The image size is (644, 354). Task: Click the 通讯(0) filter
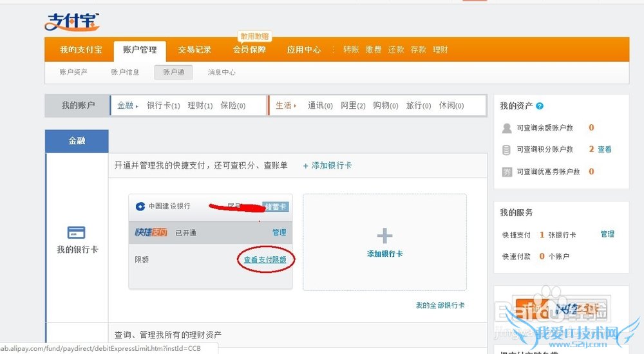320,106
